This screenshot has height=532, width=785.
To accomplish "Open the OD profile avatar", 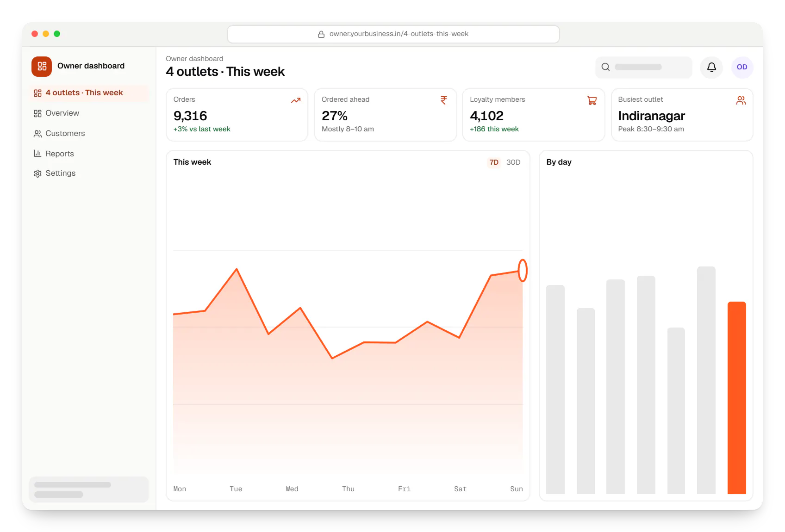I will click(742, 67).
